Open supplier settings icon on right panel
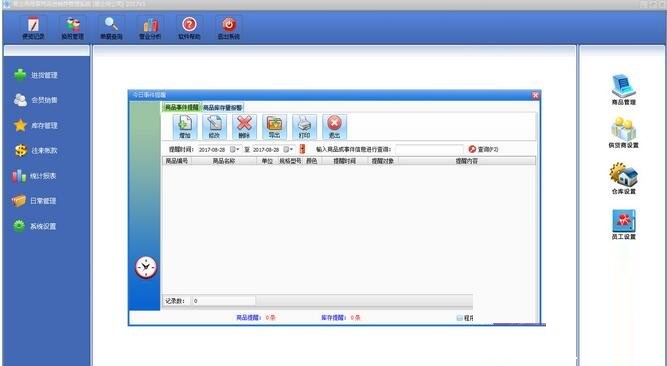 tap(624, 133)
